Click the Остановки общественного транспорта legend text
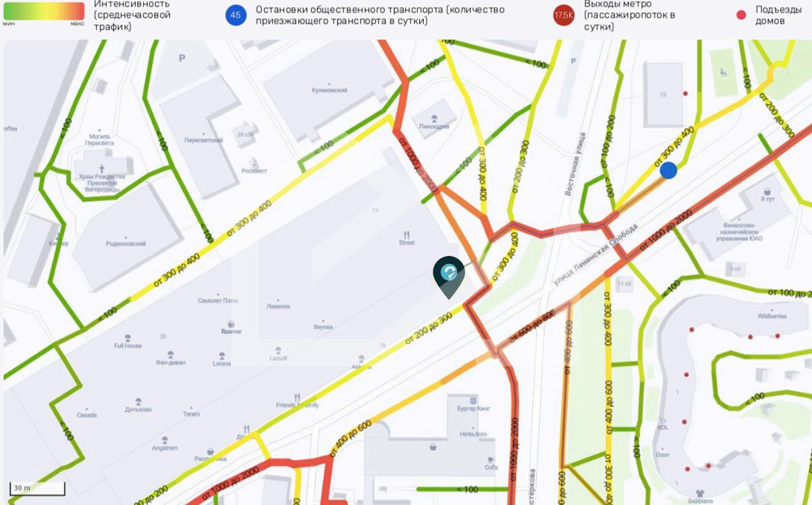 click(380, 15)
